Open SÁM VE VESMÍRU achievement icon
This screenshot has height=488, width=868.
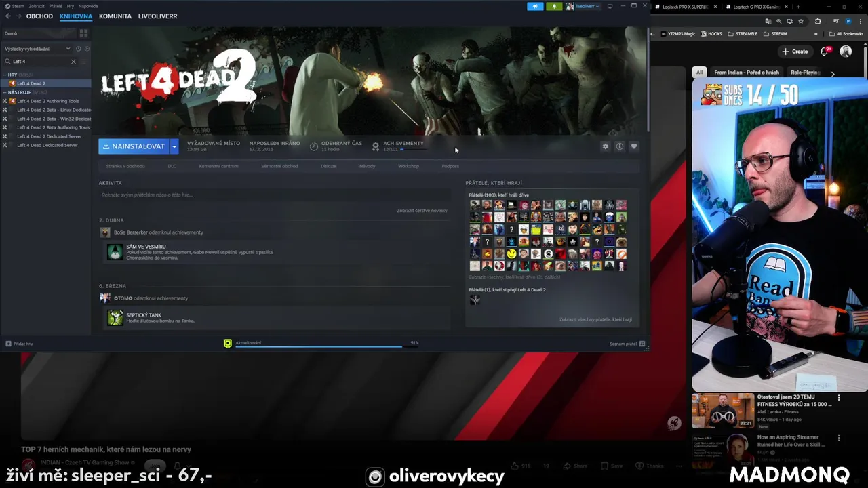coord(115,251)
